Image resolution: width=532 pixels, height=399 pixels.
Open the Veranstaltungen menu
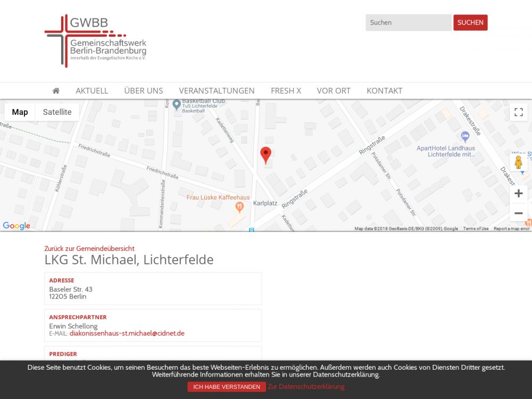coord(217,90)
